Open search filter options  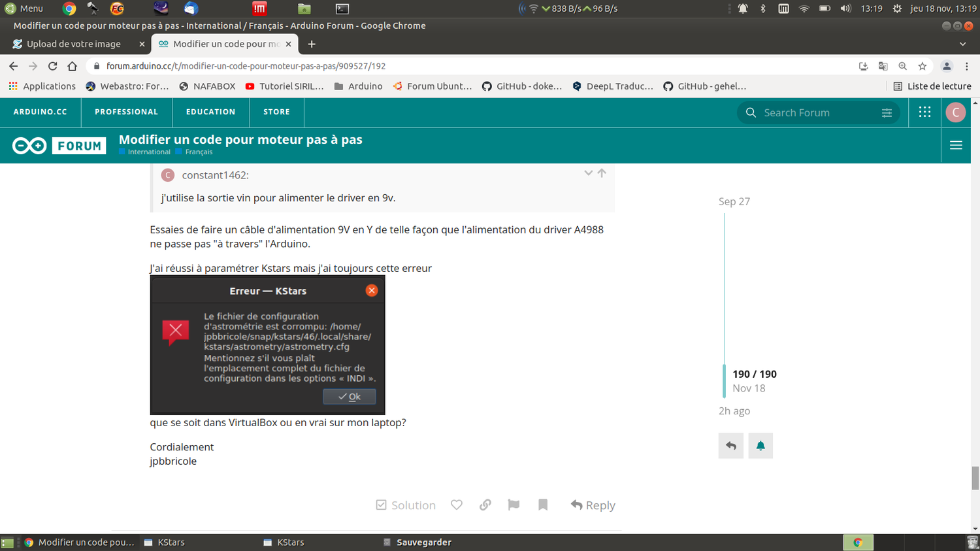click(887, 112)
